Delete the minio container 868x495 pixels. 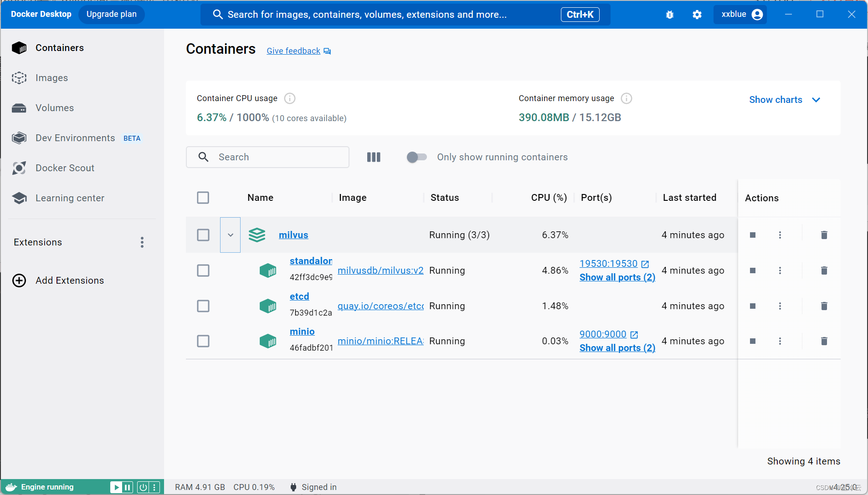[x=824, y=341]
